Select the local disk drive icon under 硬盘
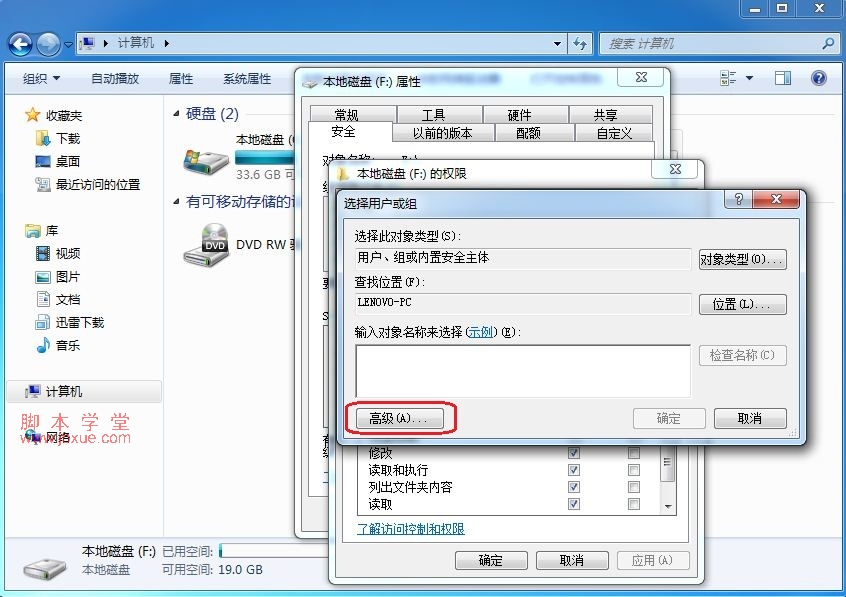Screen dimensions: 846x597 [206, 161]
